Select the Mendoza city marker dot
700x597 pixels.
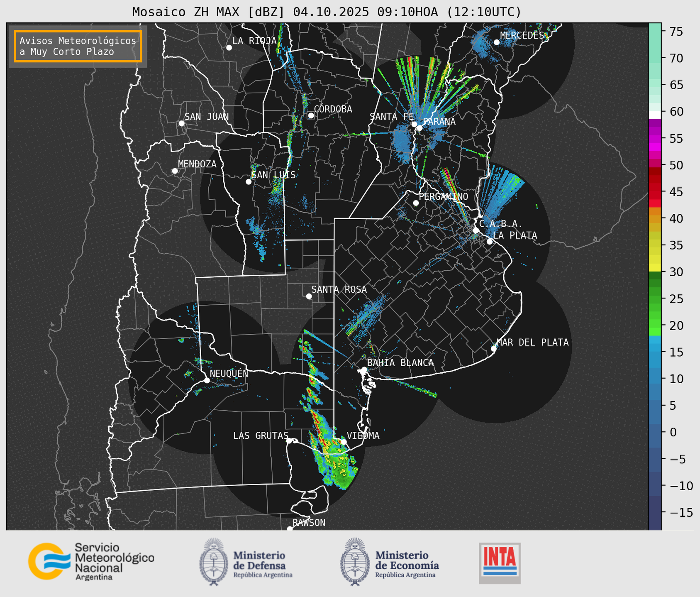[175, 171]
